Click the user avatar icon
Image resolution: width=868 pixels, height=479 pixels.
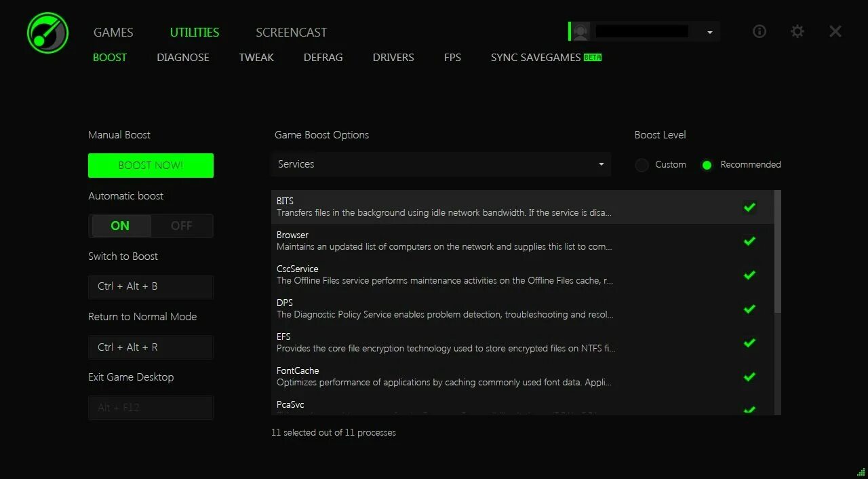(x=580, y=31)
